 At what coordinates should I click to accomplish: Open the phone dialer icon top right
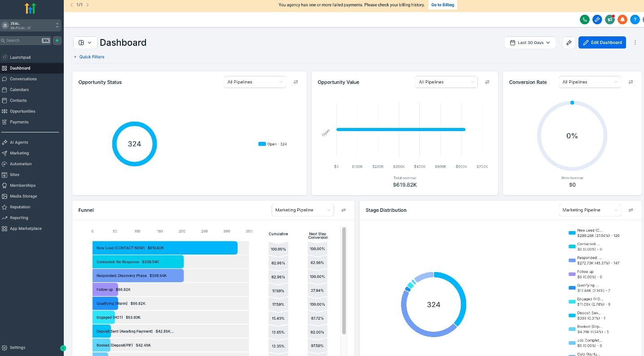(x=584, y=19)
